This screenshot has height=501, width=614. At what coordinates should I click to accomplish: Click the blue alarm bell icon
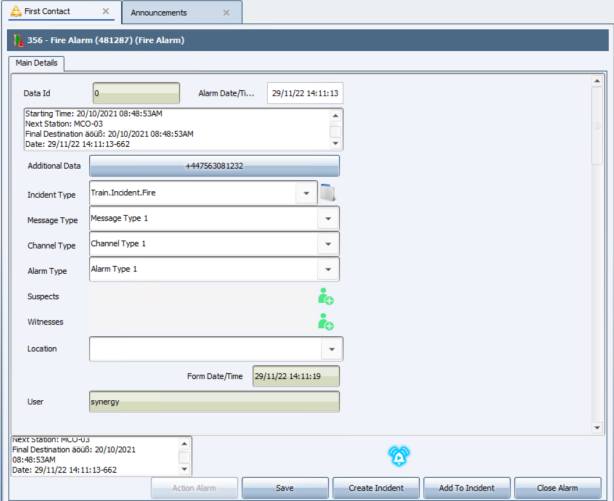399,456
